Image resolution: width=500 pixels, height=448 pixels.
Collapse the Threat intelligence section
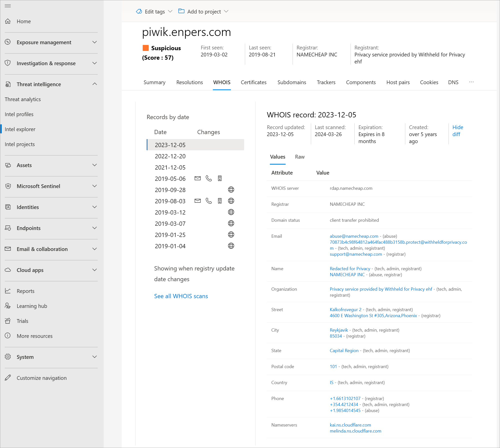point(94,84)
